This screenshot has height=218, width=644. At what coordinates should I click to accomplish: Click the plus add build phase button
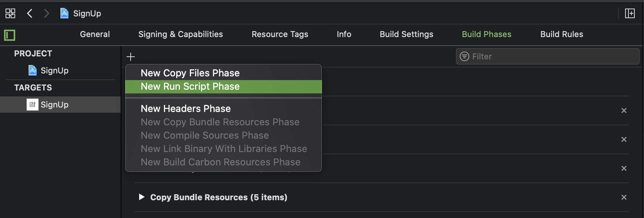131,57
